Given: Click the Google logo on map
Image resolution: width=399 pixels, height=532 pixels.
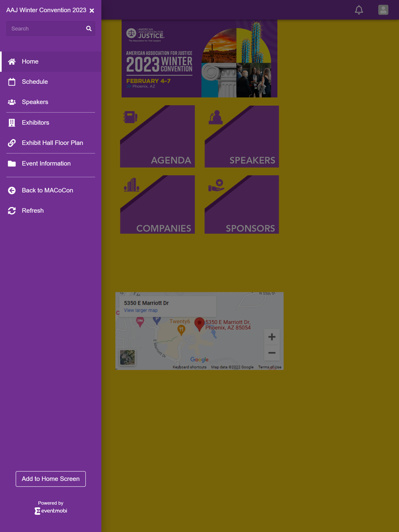Looking at the screenshot, I should 199,359.
